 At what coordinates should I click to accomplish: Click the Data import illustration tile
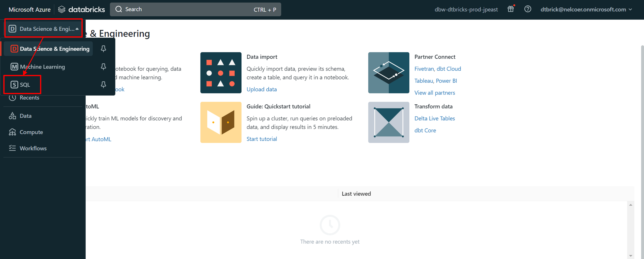(x=221, y=73)
